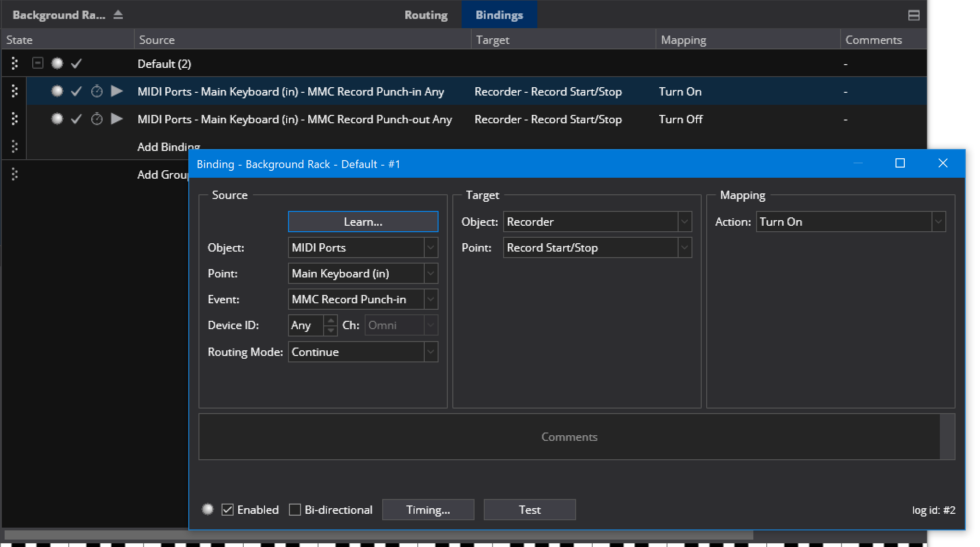Screen dimensions: 980x547
Task: Click the 'log id: #2' label
Action: tap(933, 510)
